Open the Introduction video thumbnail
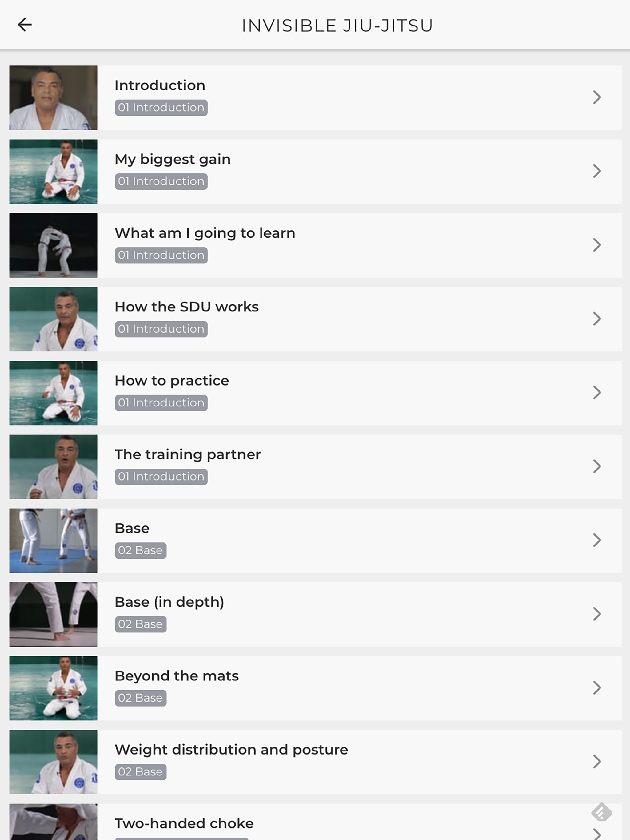Image resolution: width=630 pixels, height=840 pixels. (x=53, y=97)
